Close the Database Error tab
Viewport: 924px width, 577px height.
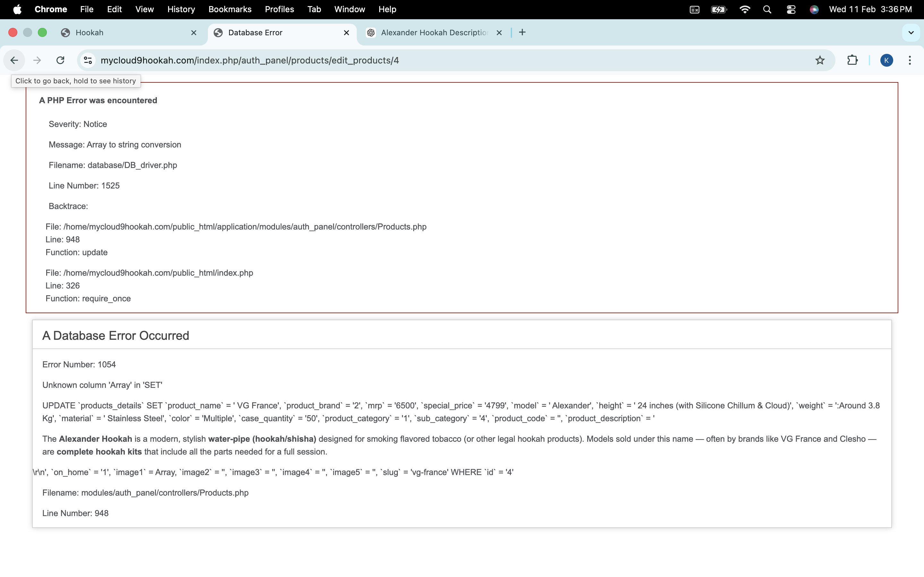(x=346, y=33)
